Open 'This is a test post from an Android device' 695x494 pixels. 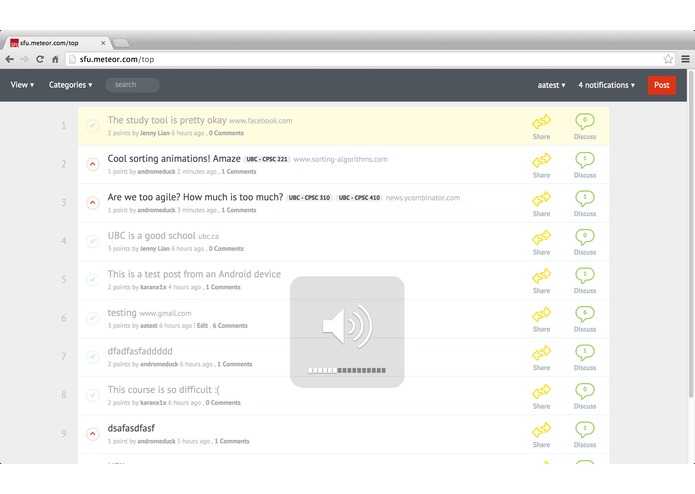(x=194, y=274)
